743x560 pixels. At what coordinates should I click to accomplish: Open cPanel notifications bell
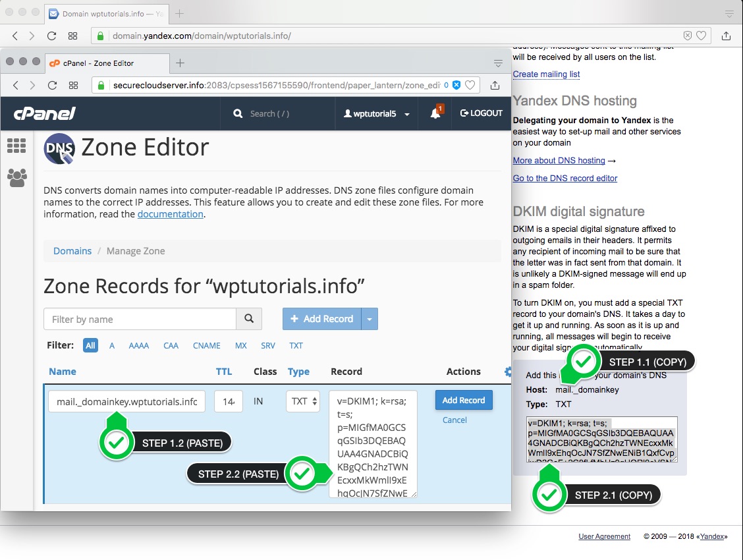[436, 113]
